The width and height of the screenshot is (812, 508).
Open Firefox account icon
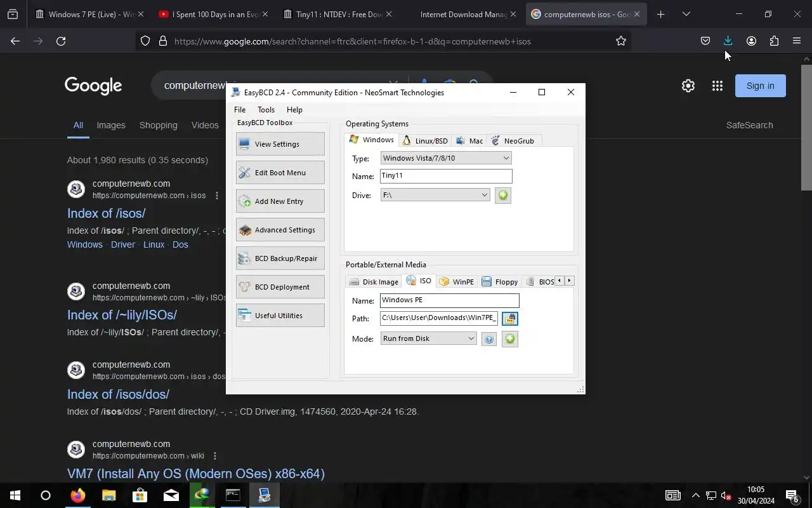tap(751, 41)
